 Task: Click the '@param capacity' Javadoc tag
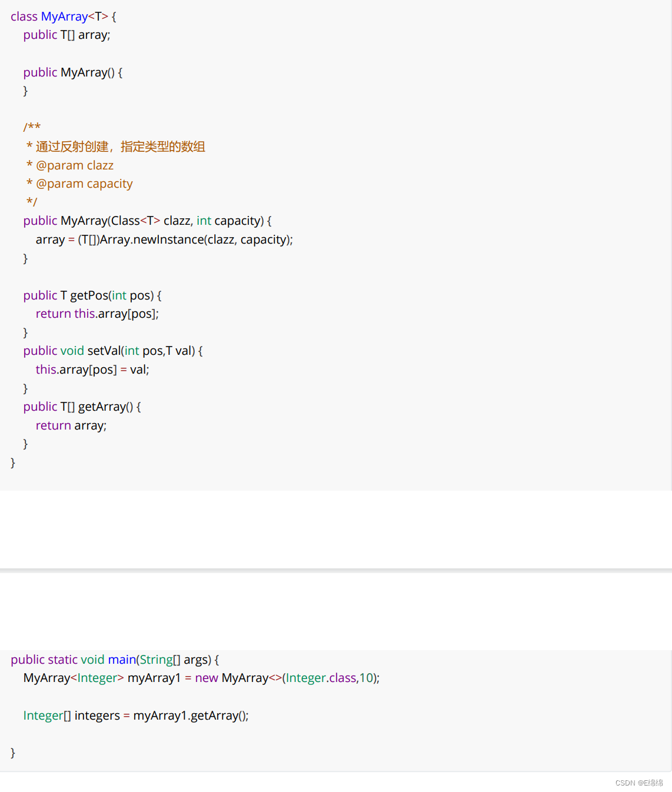click(84, 184)
